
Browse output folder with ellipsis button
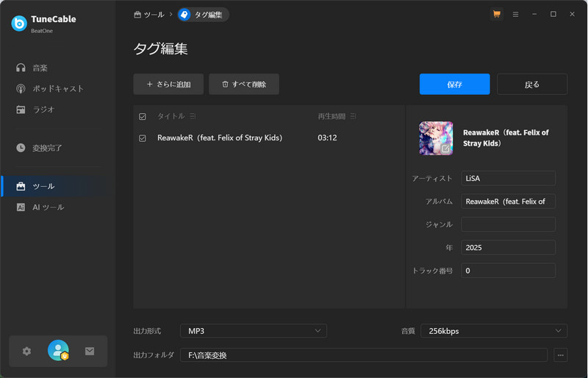point(561,355)
